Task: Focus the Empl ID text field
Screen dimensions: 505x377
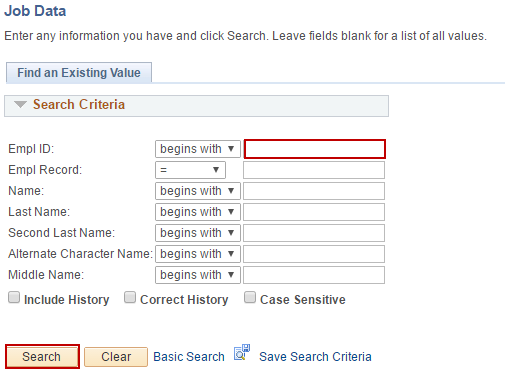Action: click(315, 149)
